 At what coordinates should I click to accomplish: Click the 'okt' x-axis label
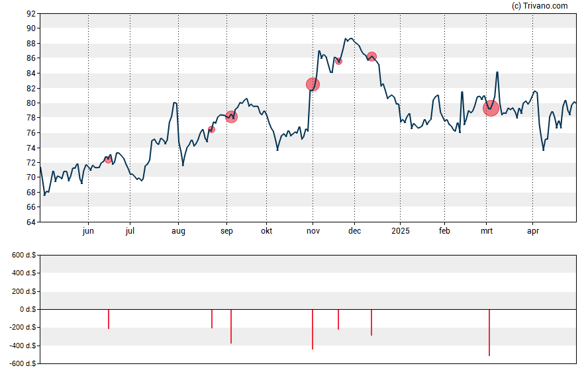point(267,231)
